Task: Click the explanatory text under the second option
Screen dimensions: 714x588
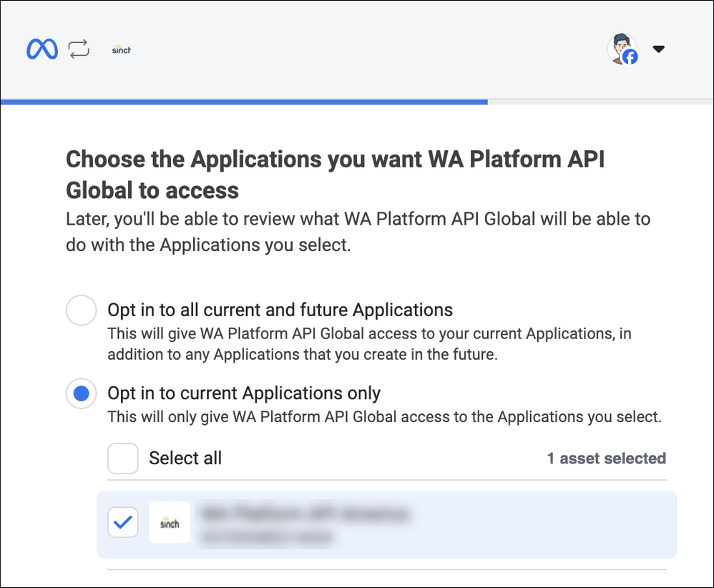Action: pyautogui.click(x=383, y=416)
